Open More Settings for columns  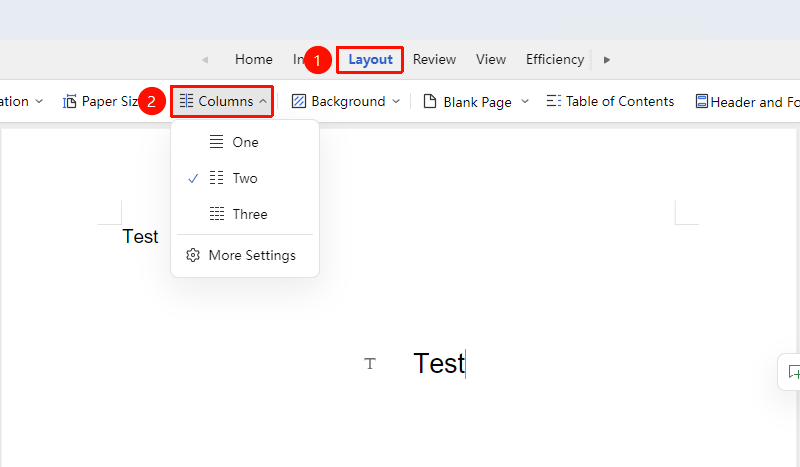pyautogui.click(x=245, y=255)
